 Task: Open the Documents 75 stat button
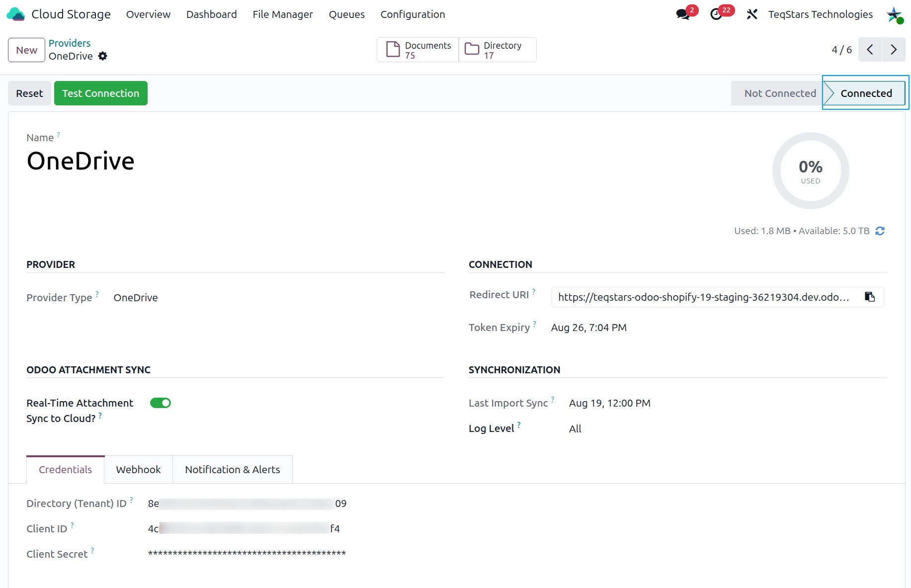point(418,50)
